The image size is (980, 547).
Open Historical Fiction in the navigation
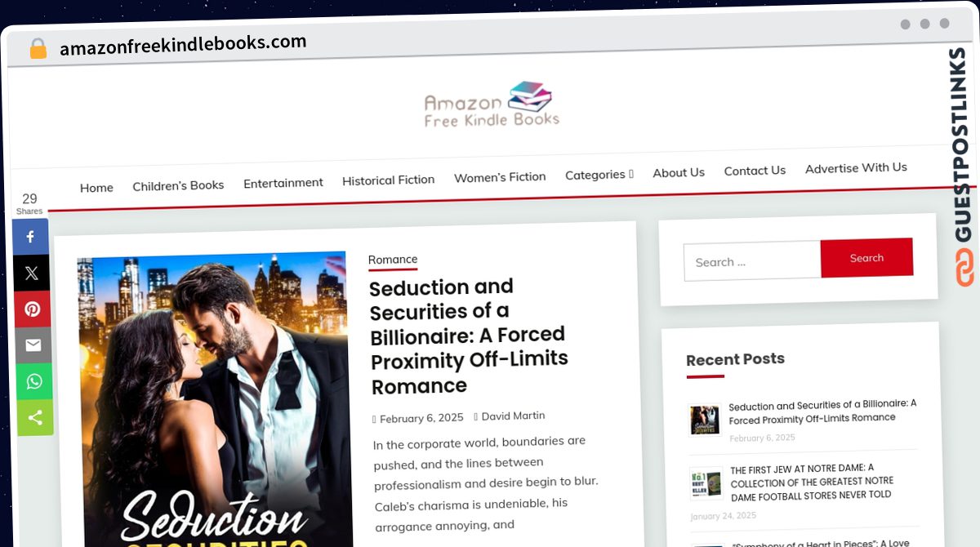388,180
